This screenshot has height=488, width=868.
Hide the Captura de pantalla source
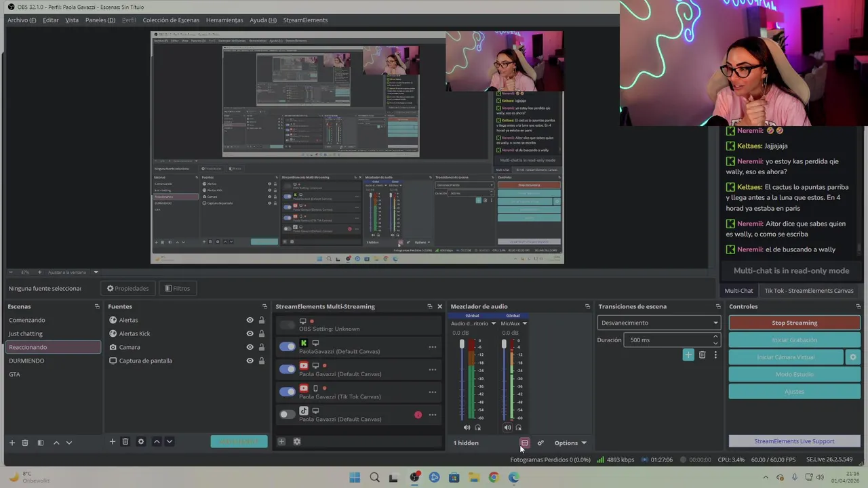(250, 361)
